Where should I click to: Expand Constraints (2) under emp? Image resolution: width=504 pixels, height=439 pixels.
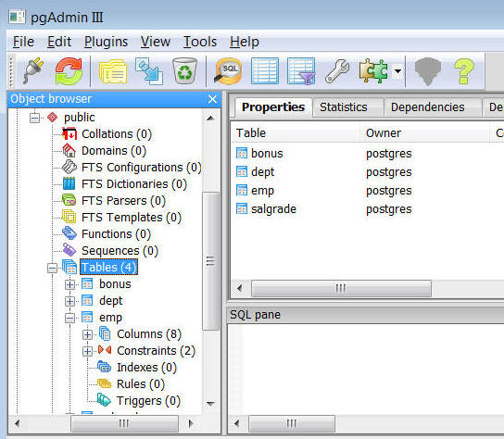click(87, 351)
